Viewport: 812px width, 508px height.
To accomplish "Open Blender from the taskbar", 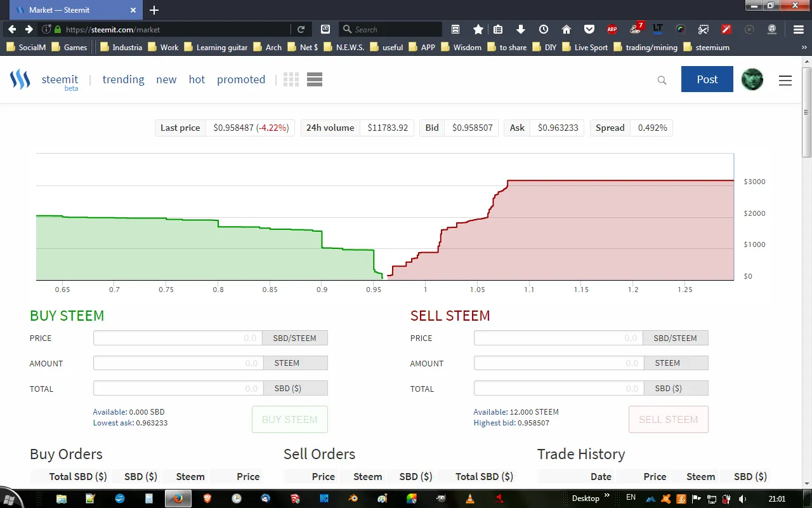I will (x=353, y=498).
